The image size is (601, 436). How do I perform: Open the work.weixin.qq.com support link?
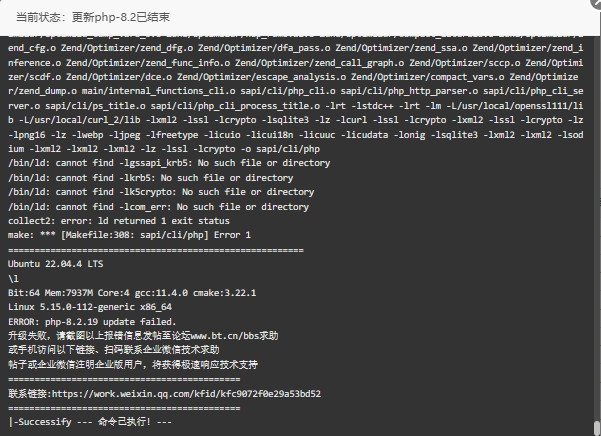coord(186,394)
